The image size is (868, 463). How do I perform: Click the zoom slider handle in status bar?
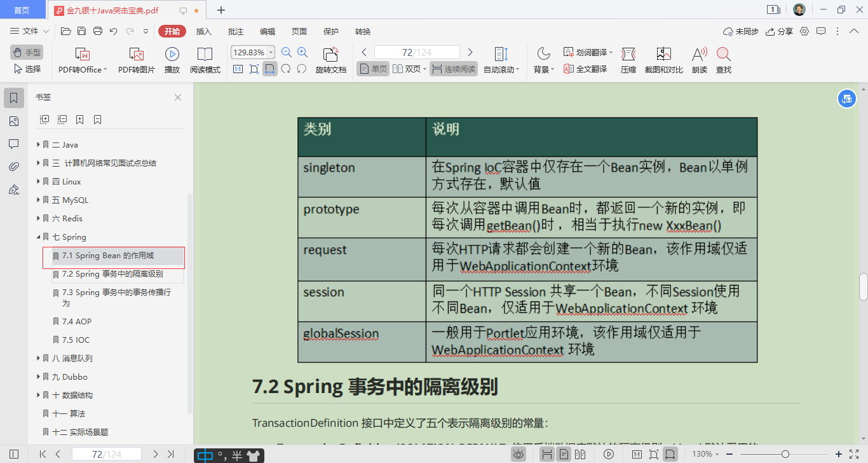point(785,454)
